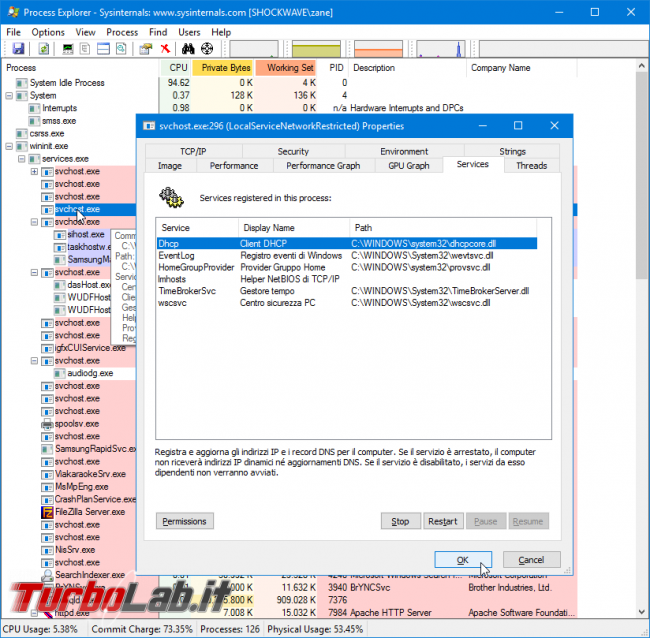The image size is (650, 638).
Task: Click the Permissions button
Action: (x=184, y=521)
